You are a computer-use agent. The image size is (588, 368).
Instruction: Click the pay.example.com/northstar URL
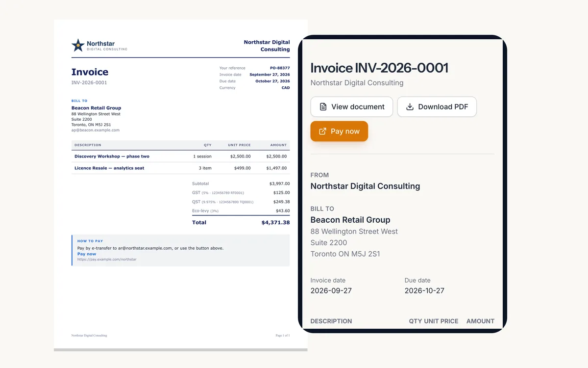[x=107, y=259]
